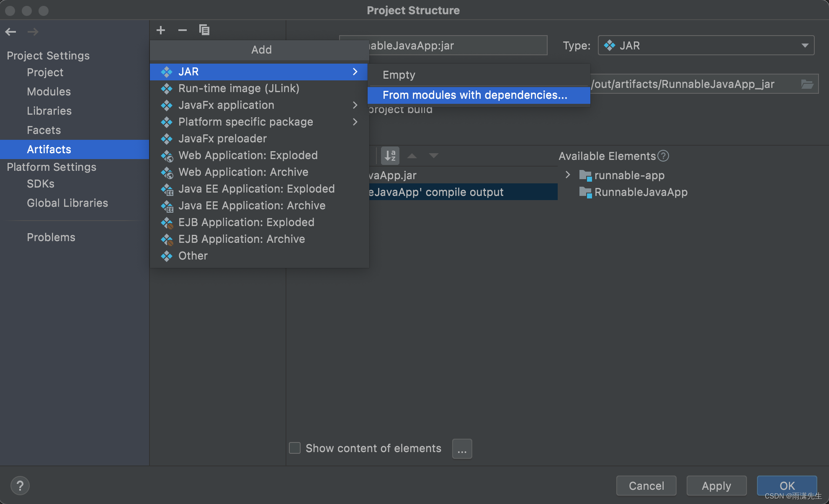The width and height of the screenshot is (829, 504).
Task: Select JavaFx preloader artifact type
Action: point(259,139)
